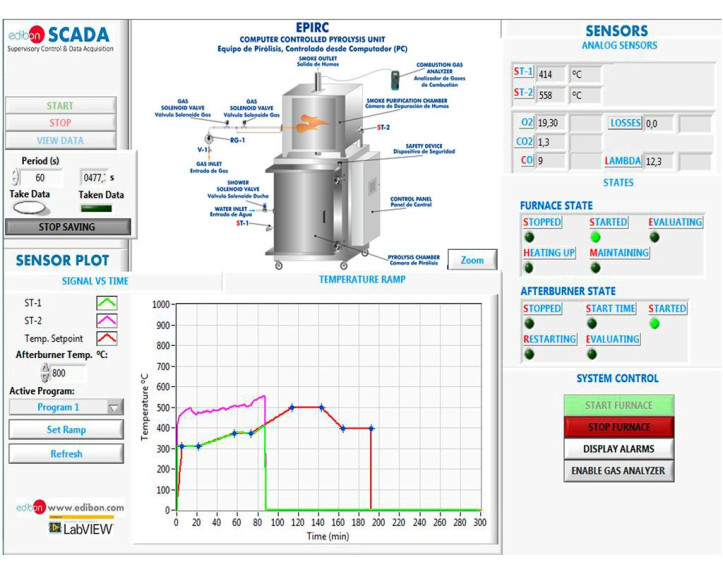Click the edibon SCADA logo
The image size is (723, 584).
(x=58, y=40)
